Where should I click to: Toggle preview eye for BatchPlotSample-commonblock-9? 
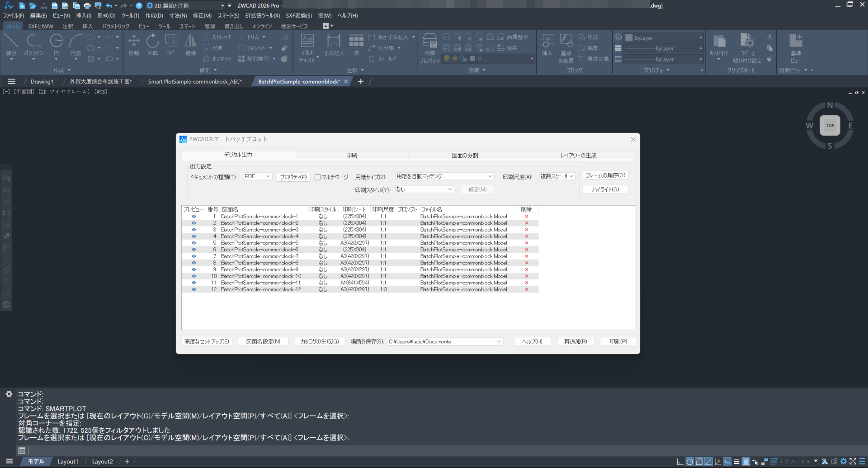(194, 269)
